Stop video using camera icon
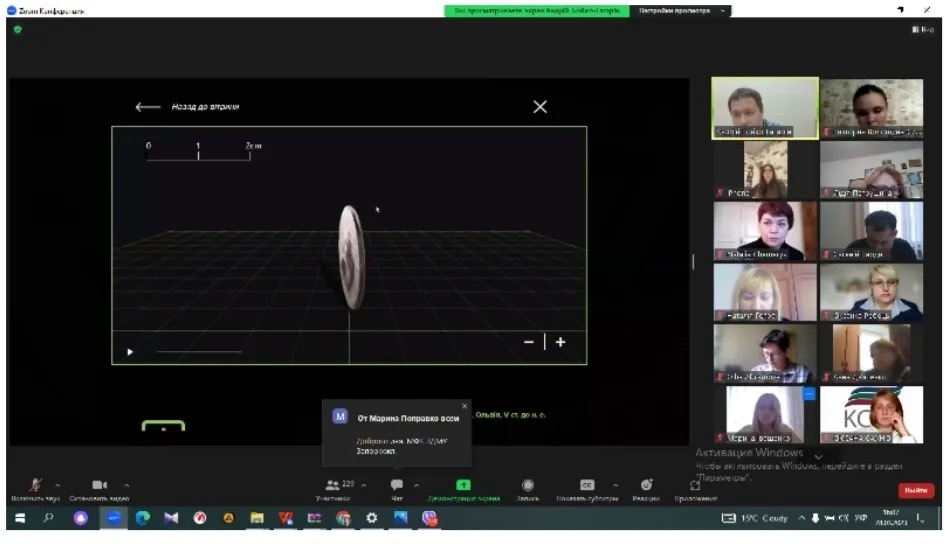 pos(99,486)
